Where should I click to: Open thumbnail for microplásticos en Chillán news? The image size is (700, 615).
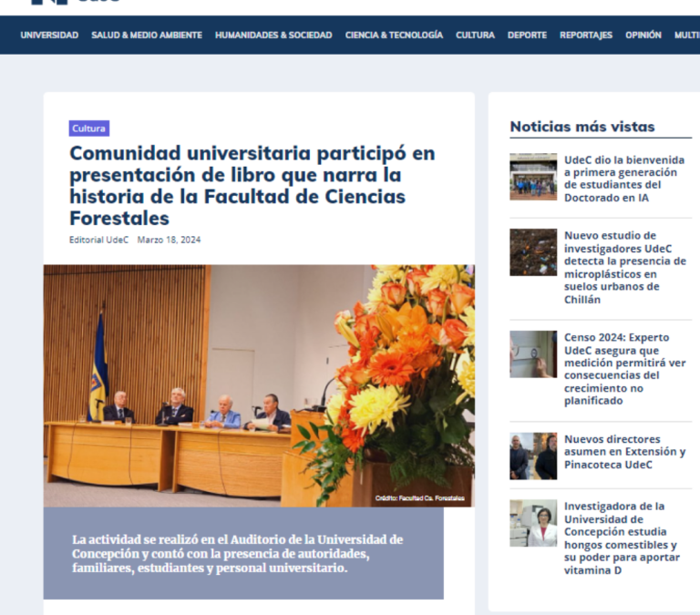(533, 252)
